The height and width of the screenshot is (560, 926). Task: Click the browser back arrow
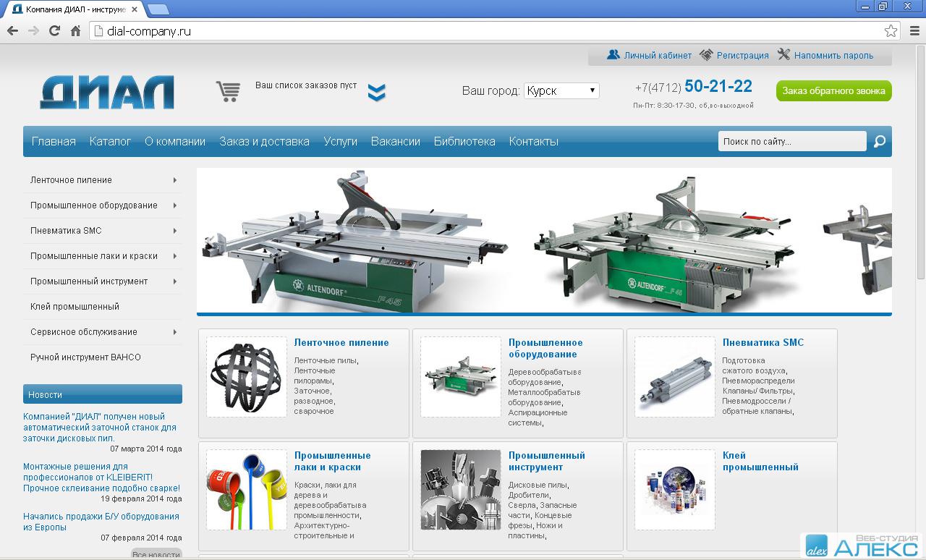(x=12, y=31)
